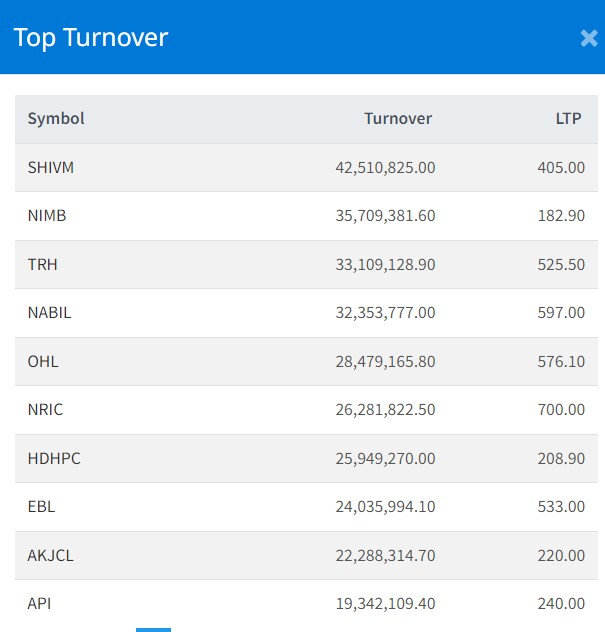Select NRIC's LTP value 700.00
This screenshot has height=632, width=605.
point(560,410)
